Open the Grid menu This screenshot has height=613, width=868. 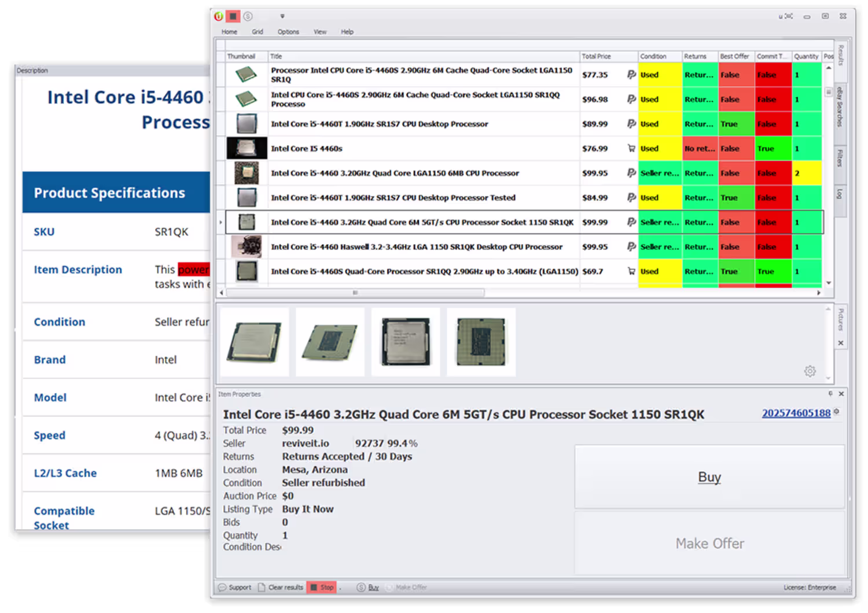[x=258, y=32]
